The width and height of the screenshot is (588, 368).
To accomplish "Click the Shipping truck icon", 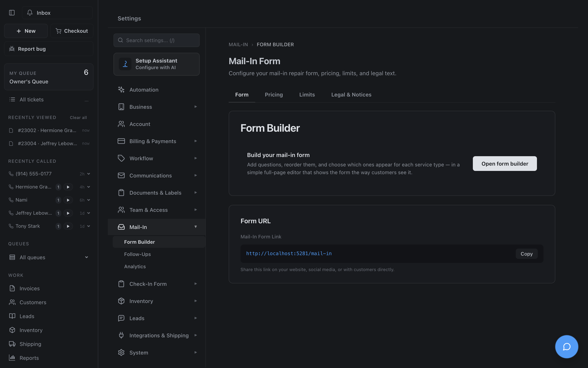I will pyautogui.click(x=12, y=344).
